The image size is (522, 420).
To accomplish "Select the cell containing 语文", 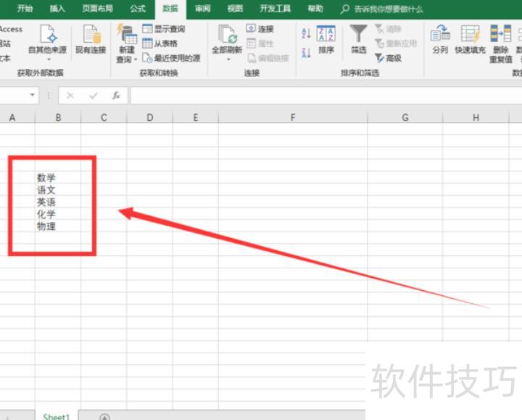I will (x=58, y=190).
